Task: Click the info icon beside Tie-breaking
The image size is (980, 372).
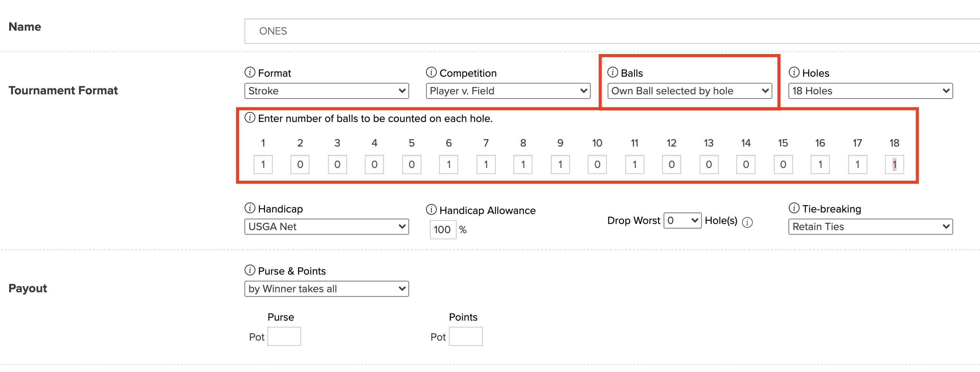Action: pos(794,208)
